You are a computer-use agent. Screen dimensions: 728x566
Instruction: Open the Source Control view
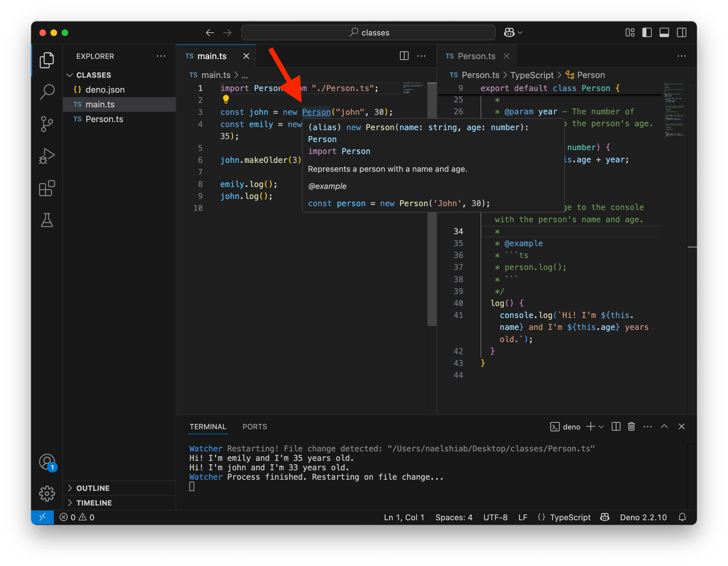point(47,124)
